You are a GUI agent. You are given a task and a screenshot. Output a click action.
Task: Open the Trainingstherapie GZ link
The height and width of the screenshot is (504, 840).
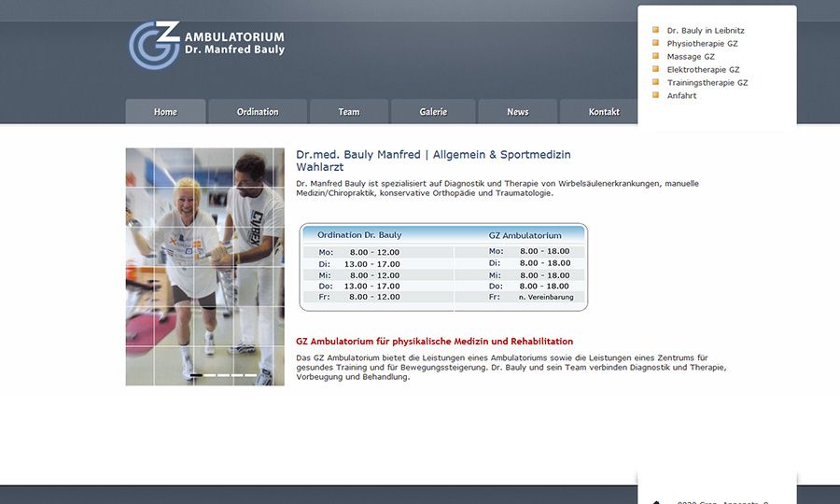pos(707,82)
